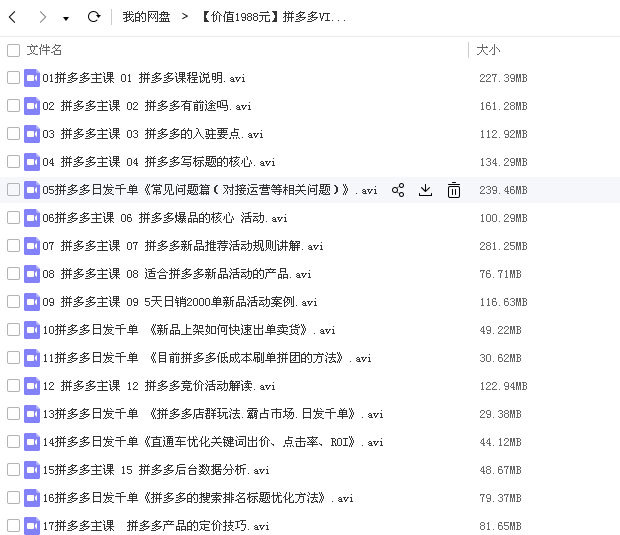Screen dimensions: 620x535
Task: Select file name 07 拼多多新品推荐活动规则讲解.avi
Action: pos(183,246)
